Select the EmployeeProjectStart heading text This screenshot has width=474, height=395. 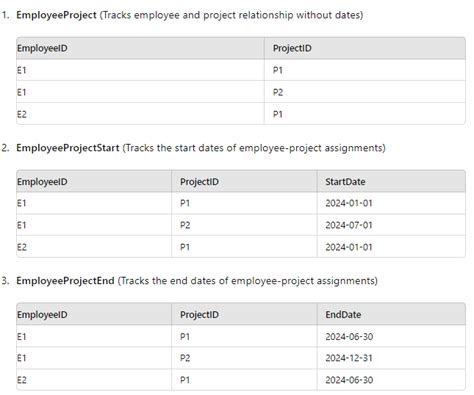pos(68,148)
